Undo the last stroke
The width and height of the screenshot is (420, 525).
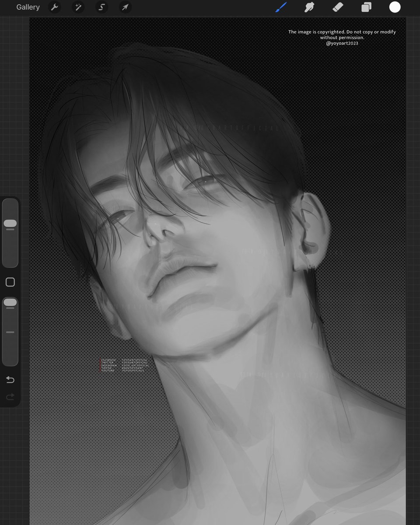coord(10,380)
